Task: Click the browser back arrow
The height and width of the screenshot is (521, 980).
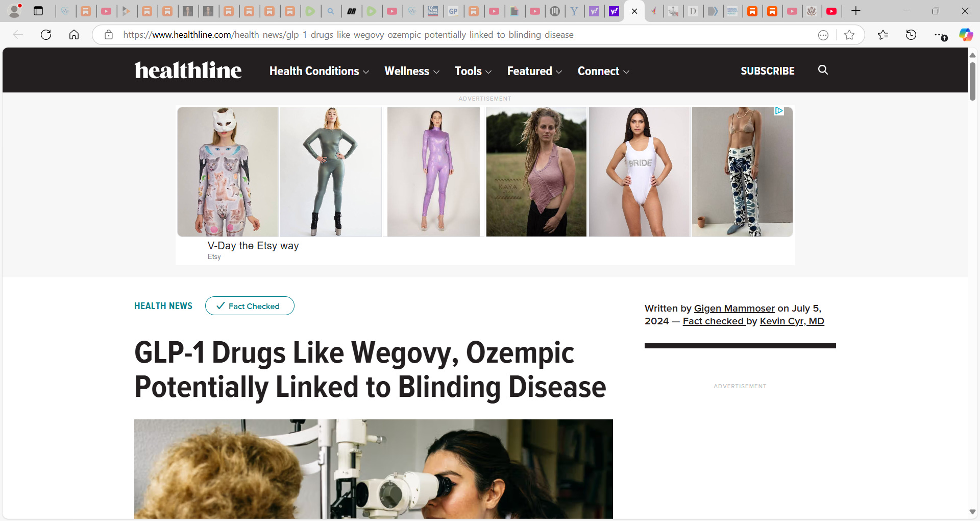Action: (x=18, y=35)
